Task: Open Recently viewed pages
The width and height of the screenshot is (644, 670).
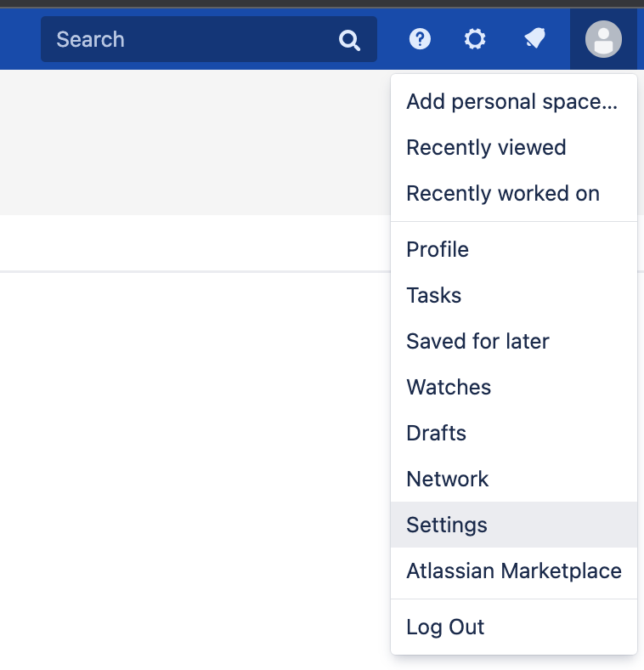Action: 486,148
